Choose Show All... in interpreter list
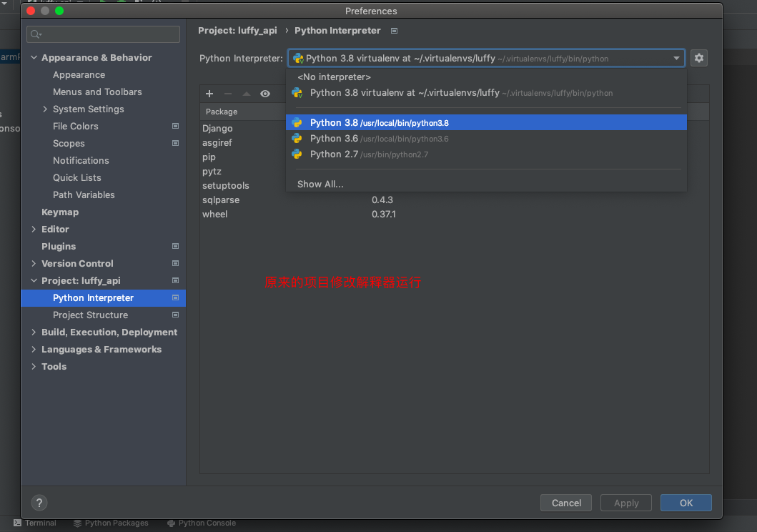This screenshot has height=532, width=757. [x=486, y=184]
